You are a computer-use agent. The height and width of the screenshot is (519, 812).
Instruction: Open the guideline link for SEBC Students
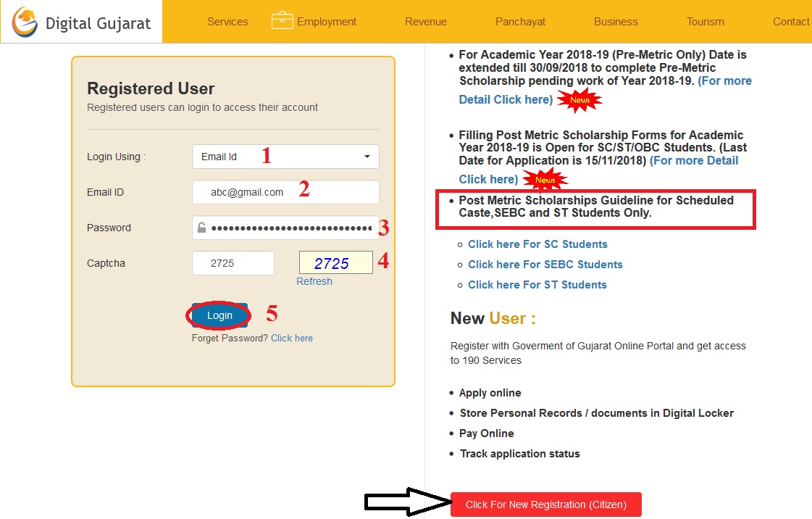[x=545, y=265]
